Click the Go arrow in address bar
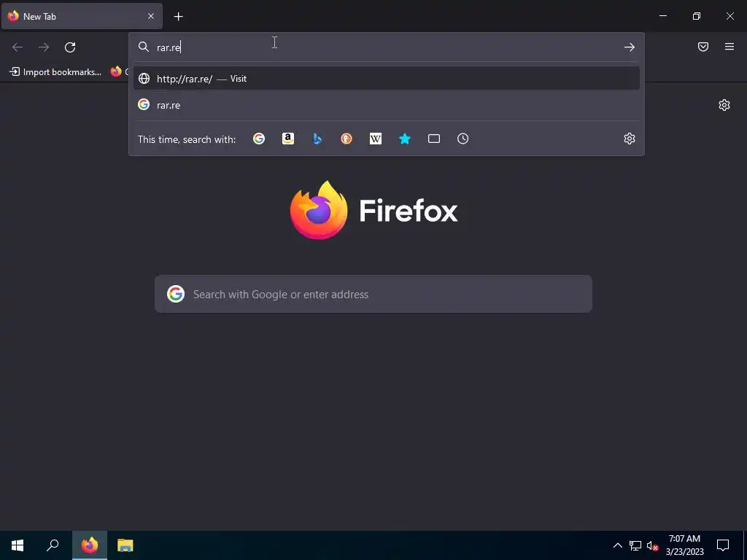 630,47
